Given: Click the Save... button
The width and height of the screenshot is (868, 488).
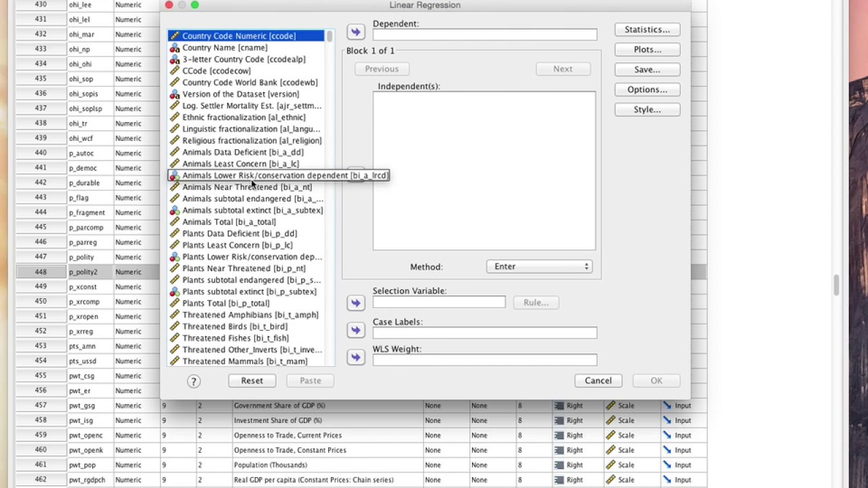Looking at the screenshot, I should (x=647, y=70).
